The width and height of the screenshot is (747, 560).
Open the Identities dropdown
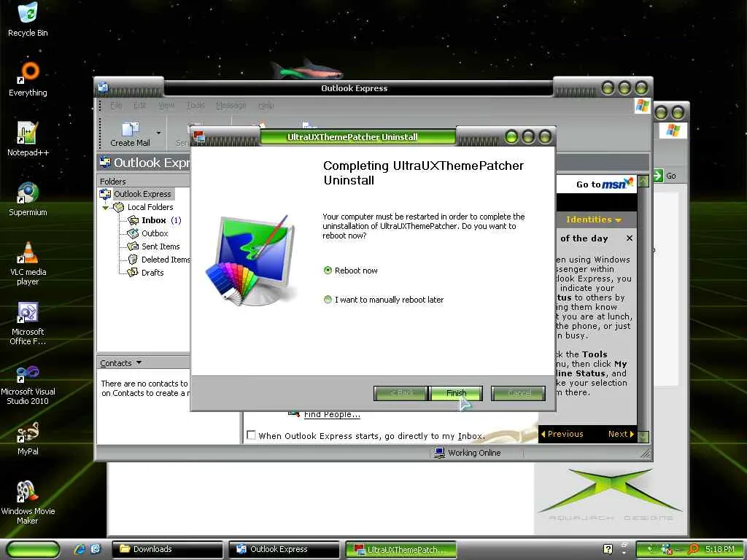pyautogui.click(x=594, y=219)
